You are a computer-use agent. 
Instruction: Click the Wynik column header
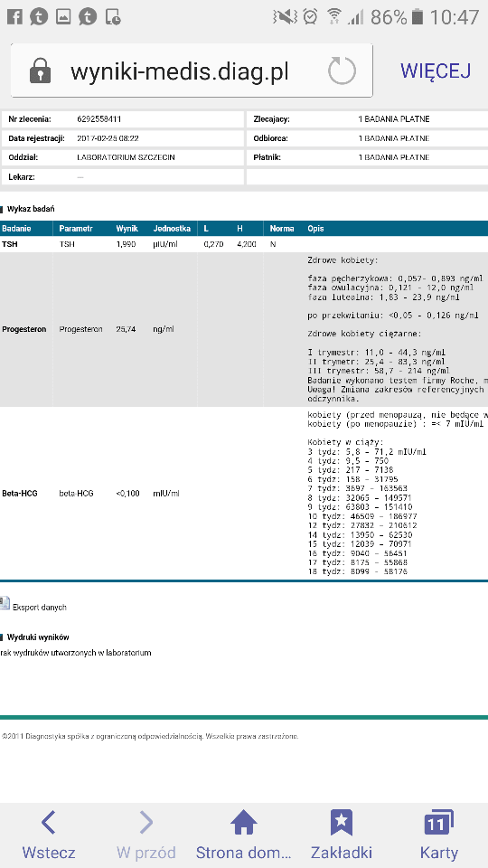point(127,229)
